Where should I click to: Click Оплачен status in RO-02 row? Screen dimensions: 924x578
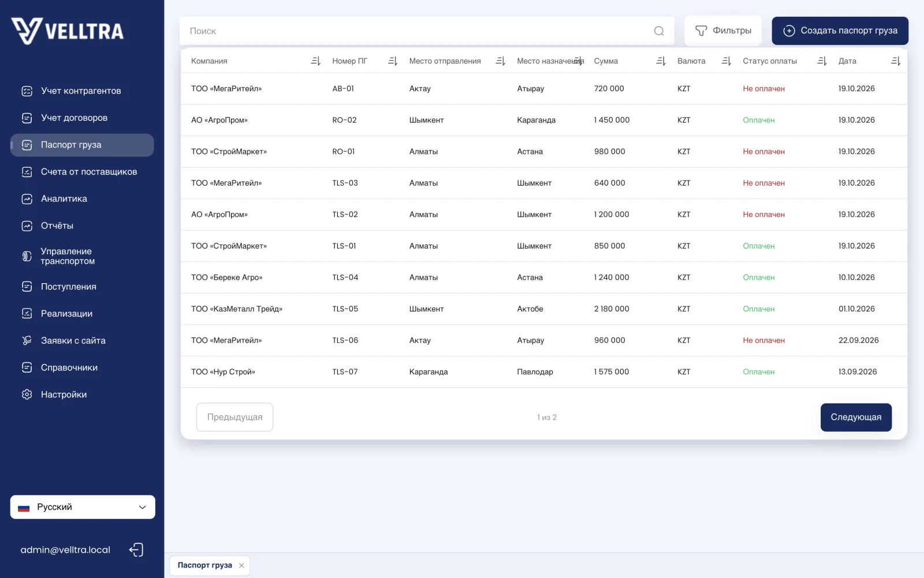(x=759, y=120)
